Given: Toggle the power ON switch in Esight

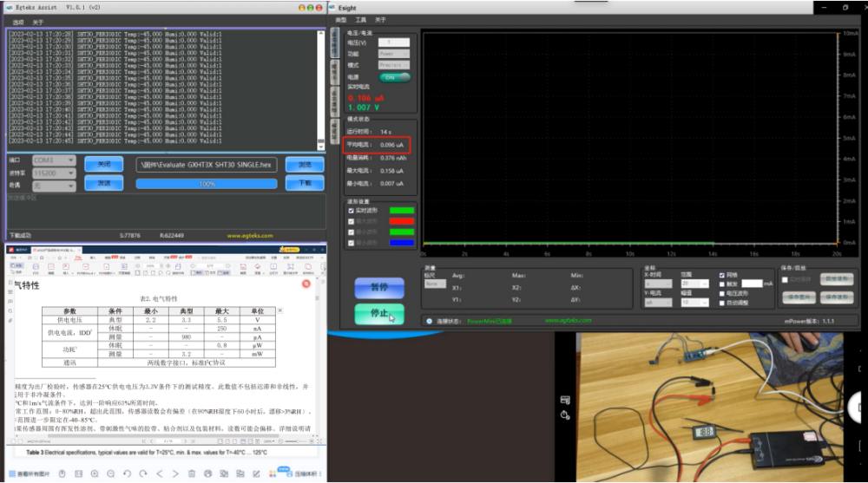Looking at the screenshot, I should (x=394, y=76).
